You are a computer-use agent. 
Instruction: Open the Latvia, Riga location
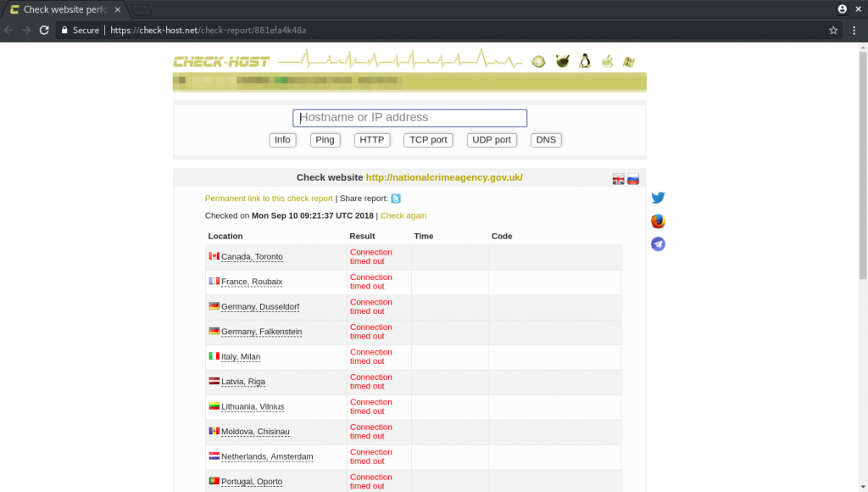(x=243, y=381)
